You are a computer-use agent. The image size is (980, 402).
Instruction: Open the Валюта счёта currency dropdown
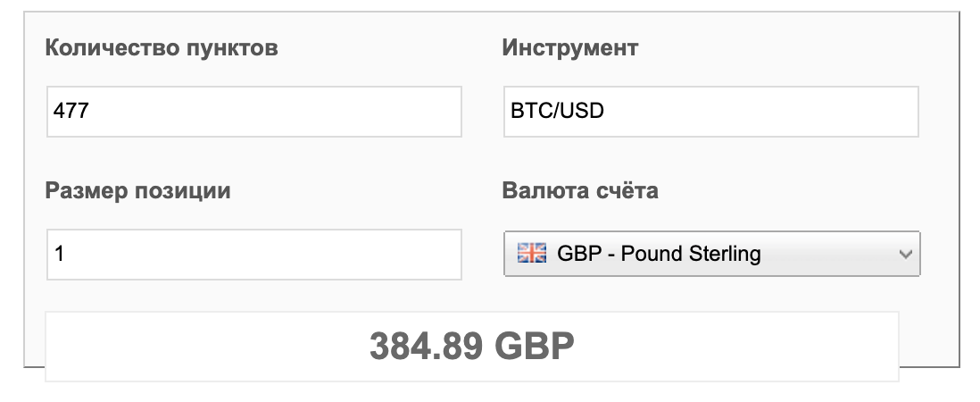click(711, 255)
